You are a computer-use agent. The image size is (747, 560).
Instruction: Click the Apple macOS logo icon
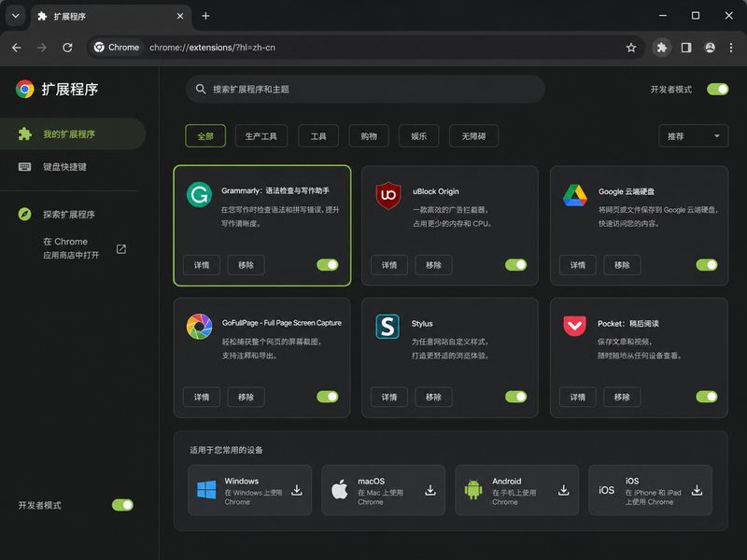pos(340,489)
